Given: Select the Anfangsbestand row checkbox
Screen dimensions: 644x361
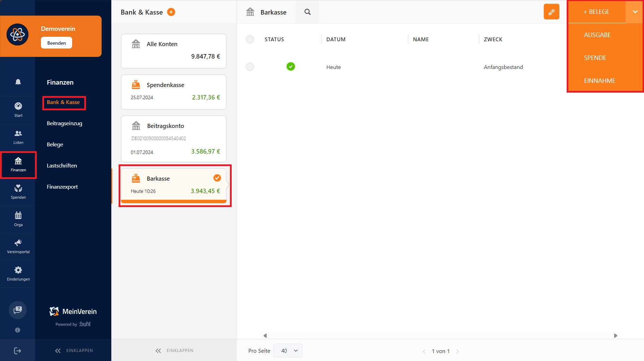Looking at the screenshot, I should 250,67.
